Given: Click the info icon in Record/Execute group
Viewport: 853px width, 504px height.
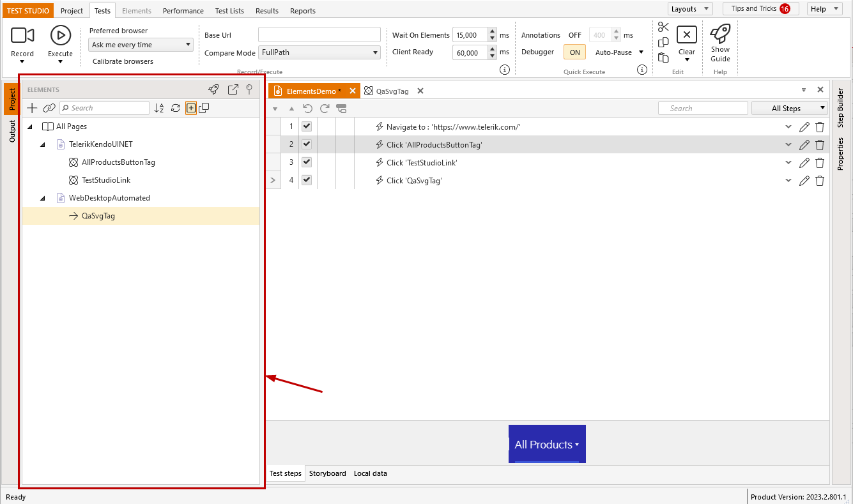Looking at the screenshot, I should 504,70.
